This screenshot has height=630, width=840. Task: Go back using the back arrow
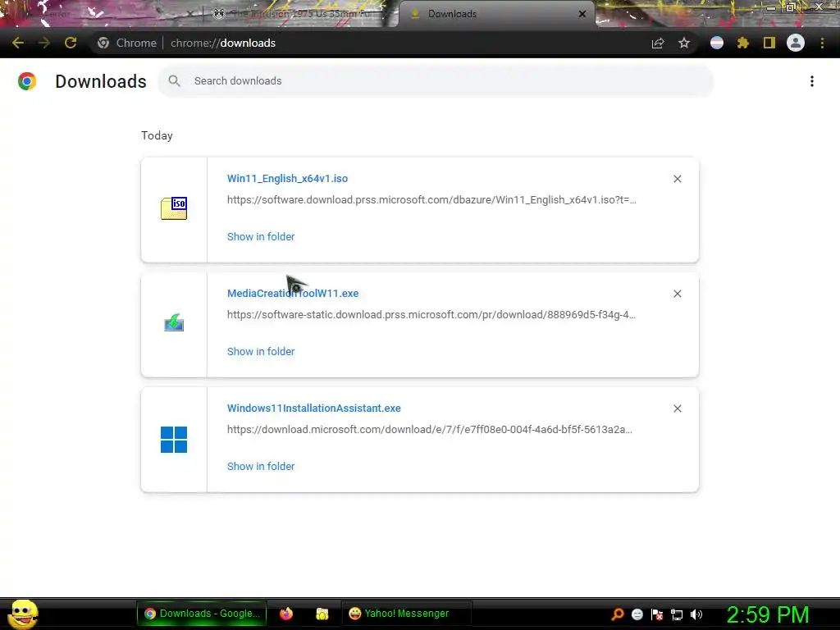coord(18,43)
